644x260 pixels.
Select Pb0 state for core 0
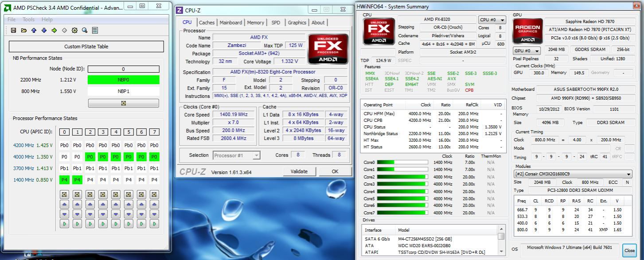coord(64,145)
